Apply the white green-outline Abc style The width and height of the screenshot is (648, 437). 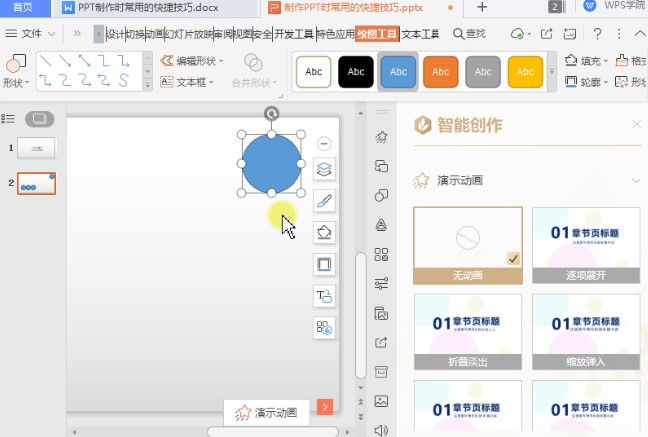pos(314,72)
